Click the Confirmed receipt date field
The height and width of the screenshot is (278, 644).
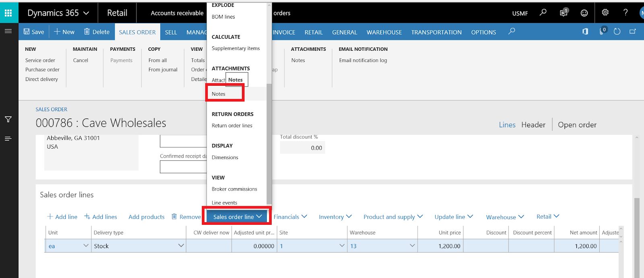tap(184, 167)
